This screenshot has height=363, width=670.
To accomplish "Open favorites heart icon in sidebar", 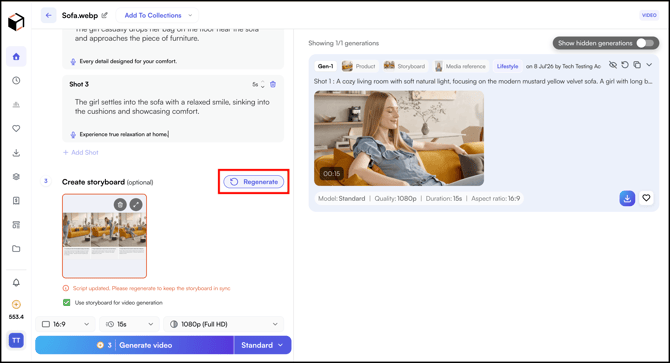I will pos(16,129).
